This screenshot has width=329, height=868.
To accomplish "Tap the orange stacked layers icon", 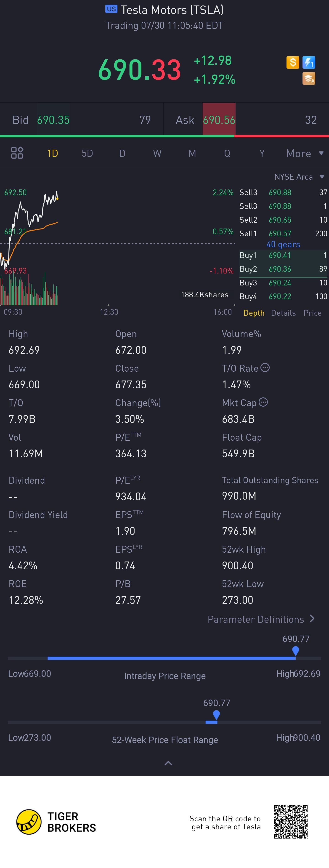I will tap(309, 79).
